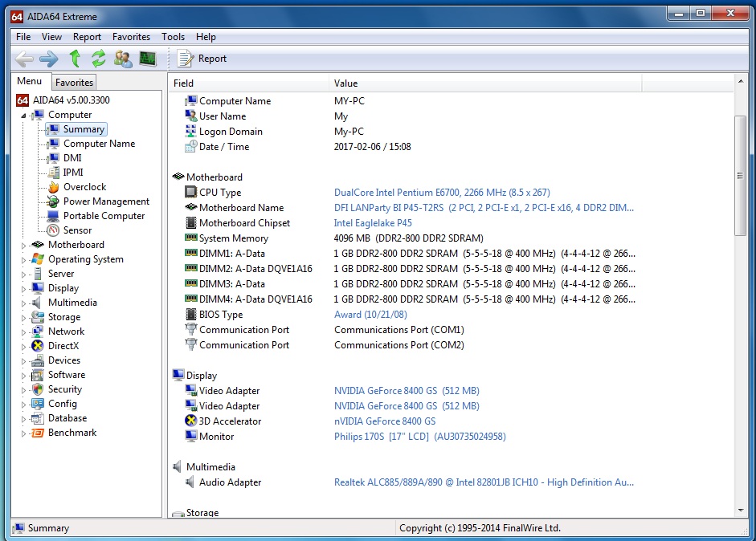Open the File menu
Screen dimensions: 756x541
point(23,37)
